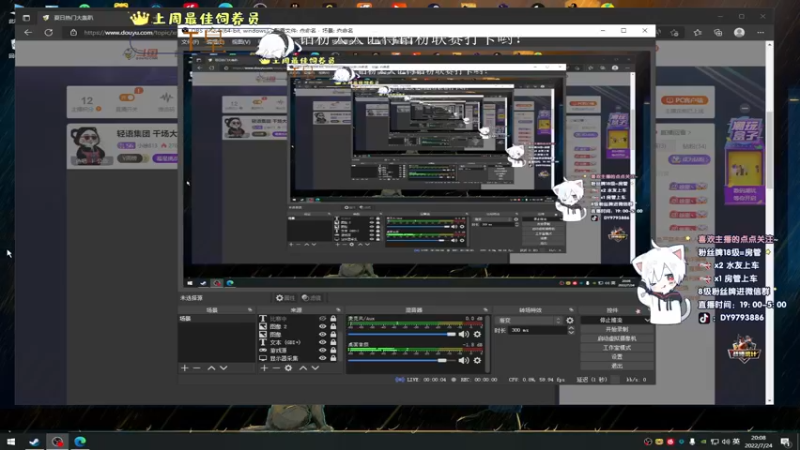Adjust the 麦克风/Aux volume slider
Screen dimensions: 800x450
coord(402,334)
